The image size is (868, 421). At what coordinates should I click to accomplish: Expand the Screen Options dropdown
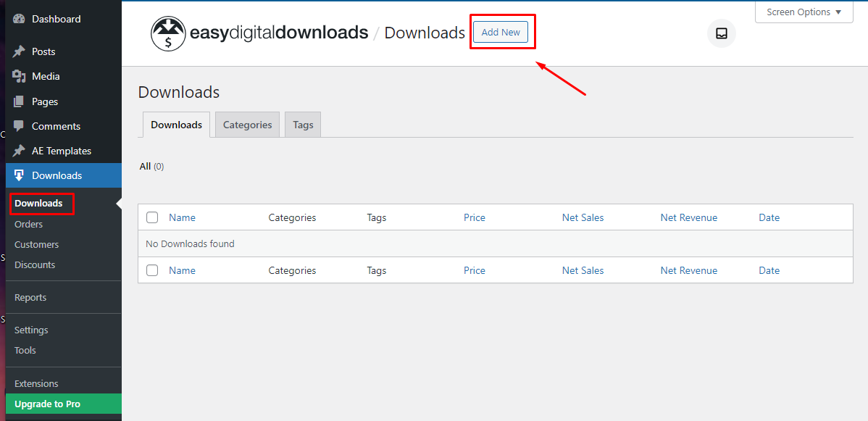[804, 12]
